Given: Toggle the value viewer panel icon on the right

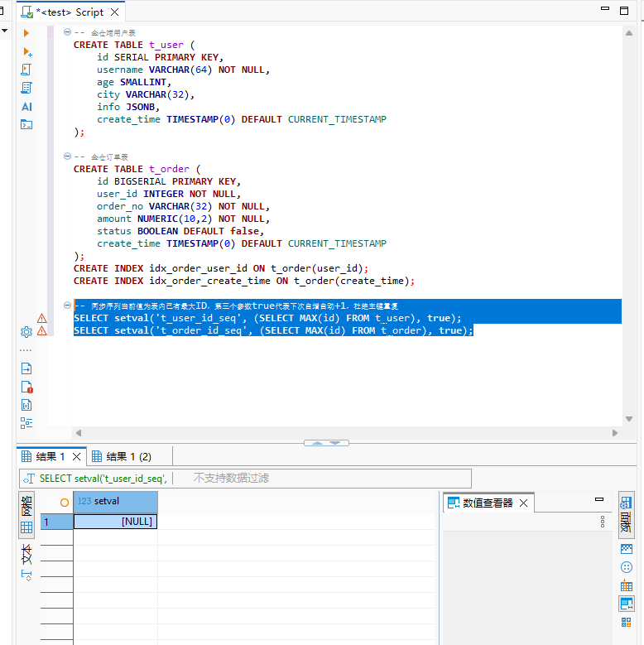Looking at the screenshot, I should coord(627,604).
